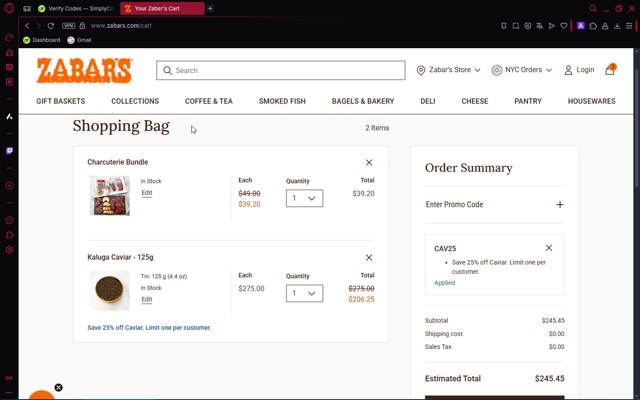Open the sidebar extensions cube icon
This screenshot has width=640, height=400.
coord(9,235)
